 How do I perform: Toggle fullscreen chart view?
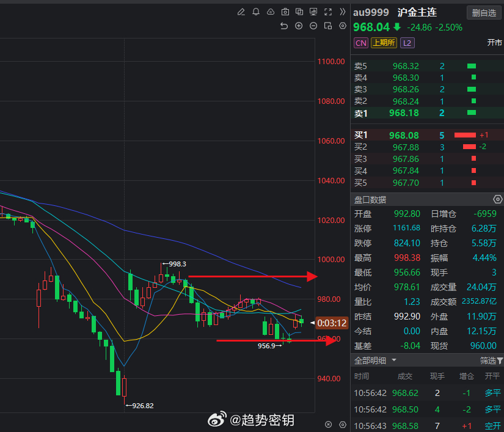pyautogui.click(x=328, y=12)
